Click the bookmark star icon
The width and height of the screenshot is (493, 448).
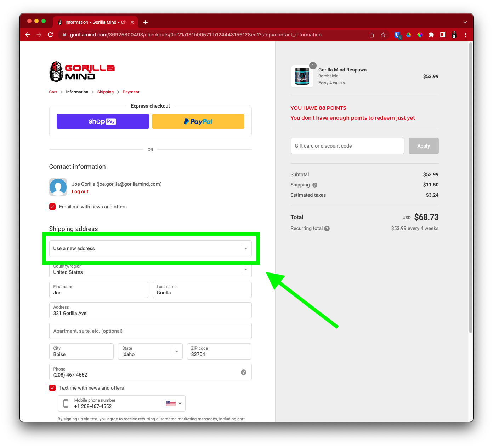383,35
